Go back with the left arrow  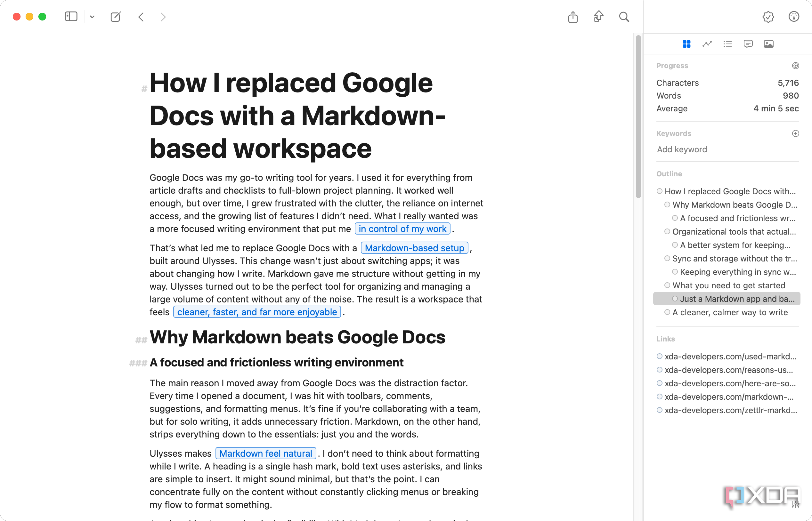click(141, 17)
